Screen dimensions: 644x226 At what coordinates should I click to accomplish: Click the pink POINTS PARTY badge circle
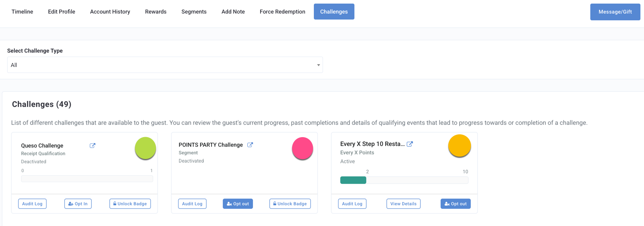point(302,148)
